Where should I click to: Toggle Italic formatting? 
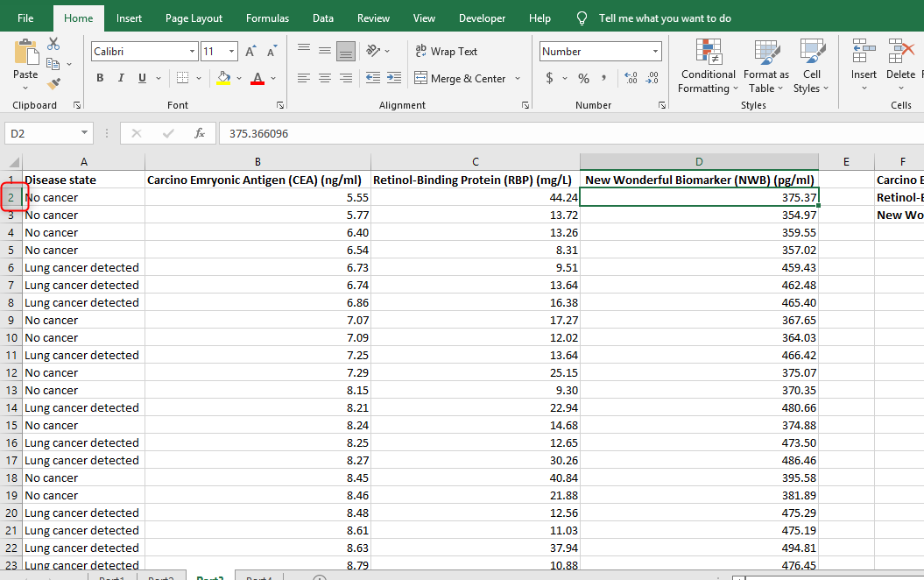point(121,78)
